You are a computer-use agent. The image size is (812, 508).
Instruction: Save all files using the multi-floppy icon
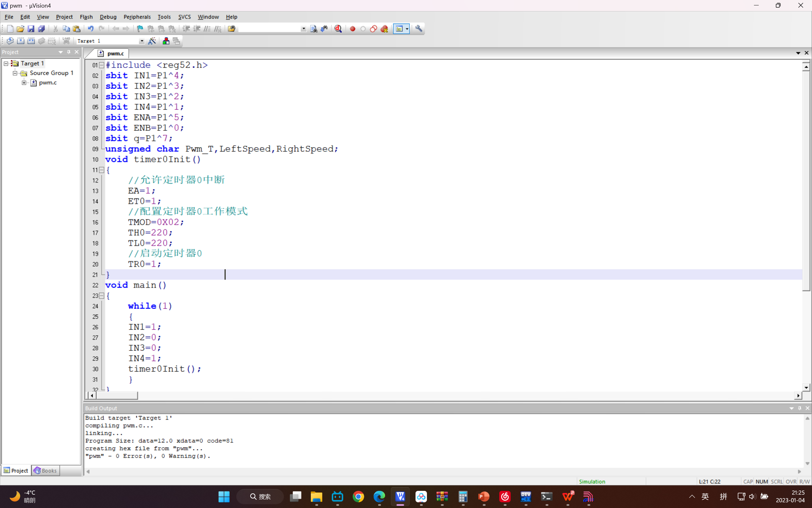(x=41, y=29)
